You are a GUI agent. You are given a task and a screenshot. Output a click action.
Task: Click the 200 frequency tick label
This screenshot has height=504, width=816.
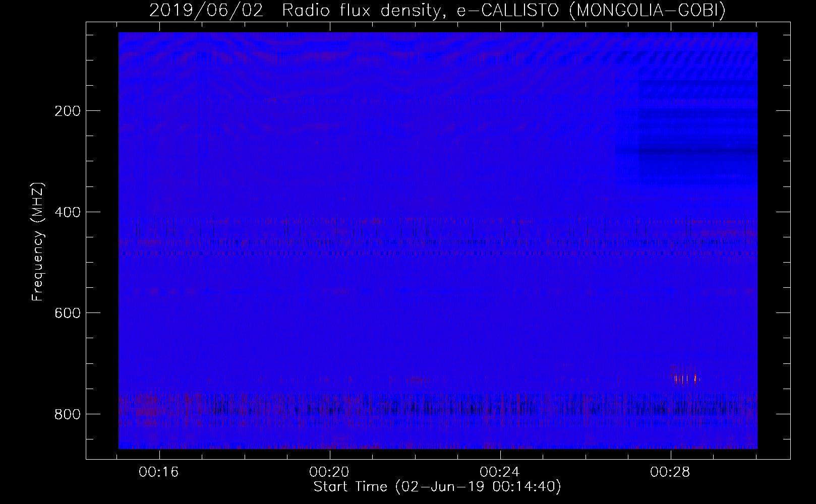[x=67, y=111]
